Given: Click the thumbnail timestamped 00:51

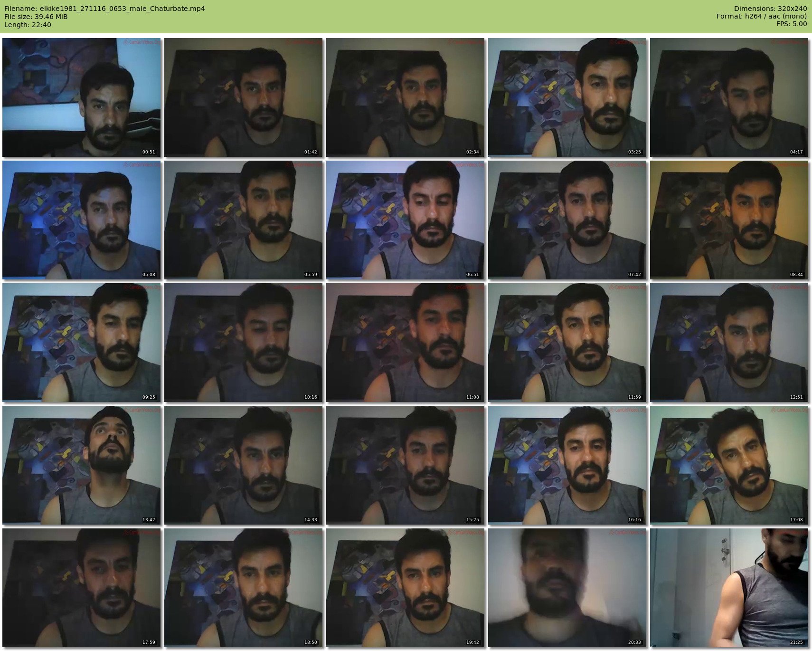Looking at the screenshot, I should click(81, 97).
